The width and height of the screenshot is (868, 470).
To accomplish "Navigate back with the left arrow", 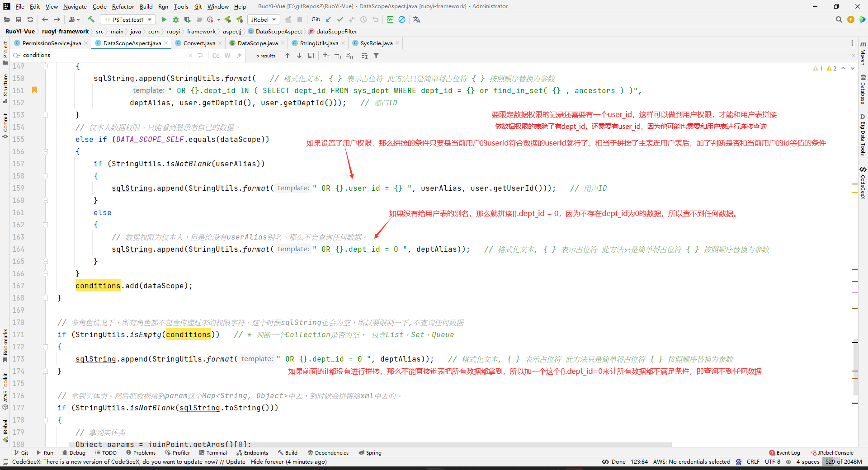I will tap(45, 19).
